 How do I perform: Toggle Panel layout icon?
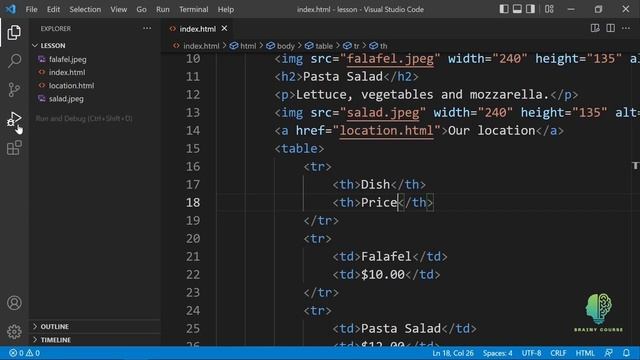click(x=517, y=9)
